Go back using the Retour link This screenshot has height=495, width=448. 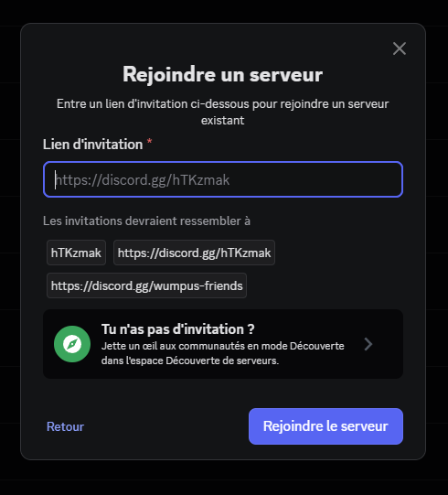[65, 426]
